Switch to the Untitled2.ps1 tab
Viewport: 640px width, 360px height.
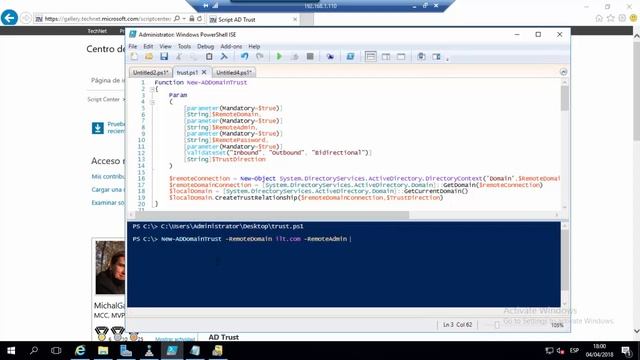[x=151, y=73]
